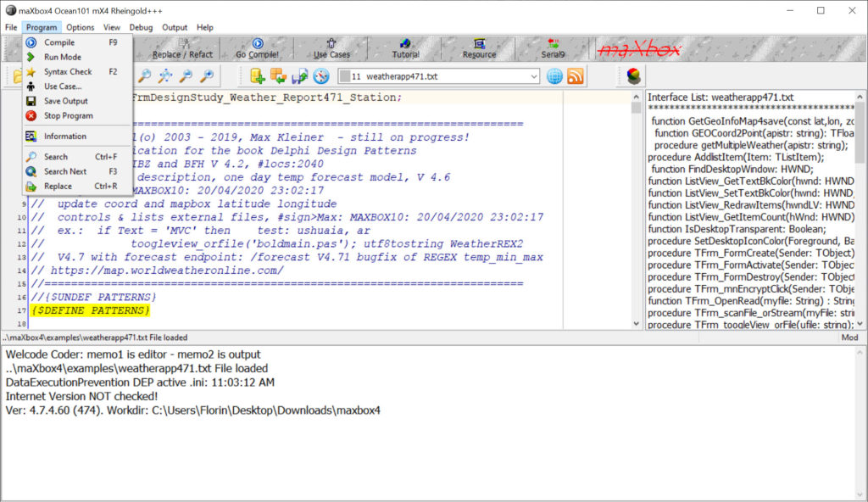The image size is (868, 502).
Task: Open the Options menu
Action: (81, 27)
